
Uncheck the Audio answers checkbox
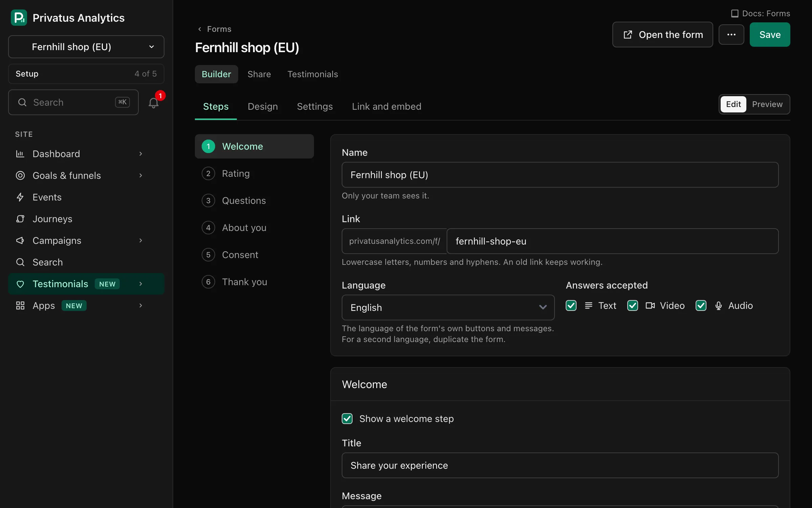[x=701, y=305]
